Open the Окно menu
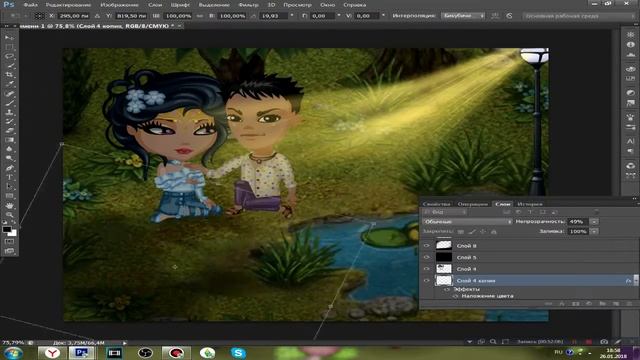 pos(327,5)
